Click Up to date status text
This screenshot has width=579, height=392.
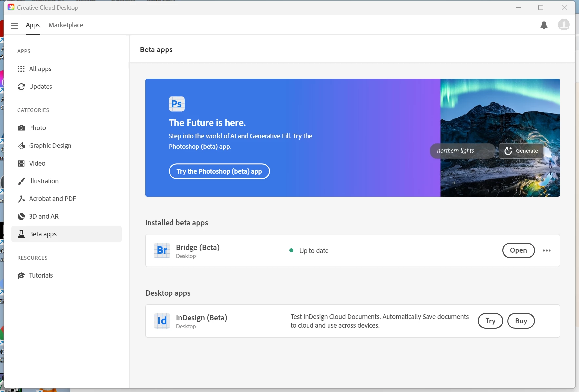(x=314, y=251)
